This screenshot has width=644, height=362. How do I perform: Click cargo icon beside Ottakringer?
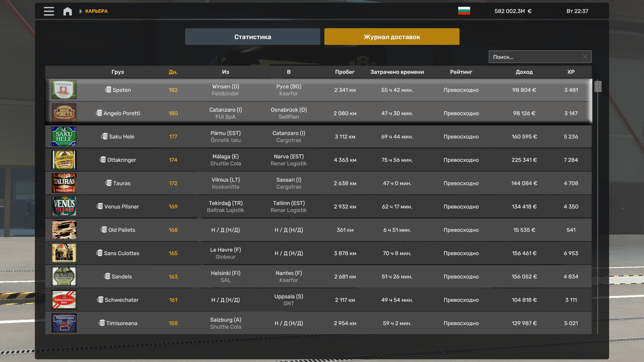tap(103, 160)
